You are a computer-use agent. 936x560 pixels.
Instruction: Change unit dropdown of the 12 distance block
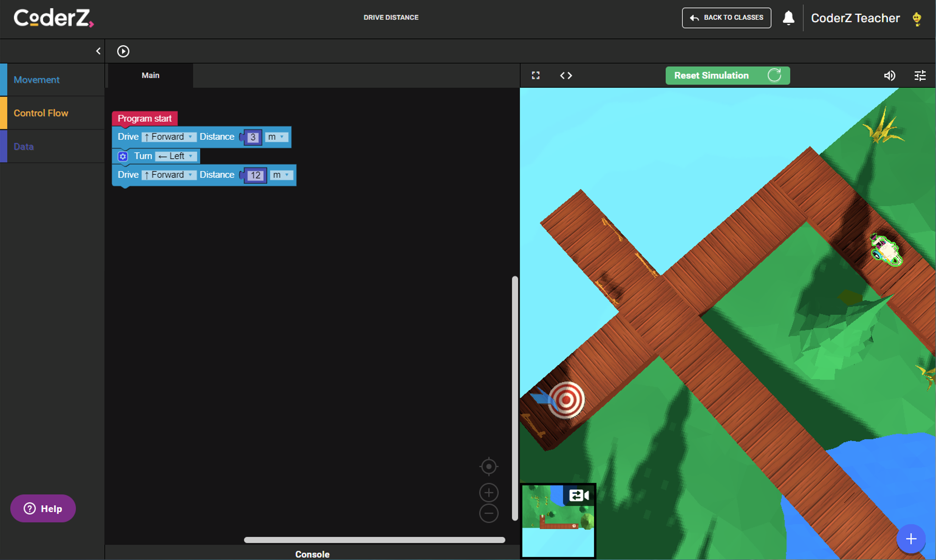281,175
